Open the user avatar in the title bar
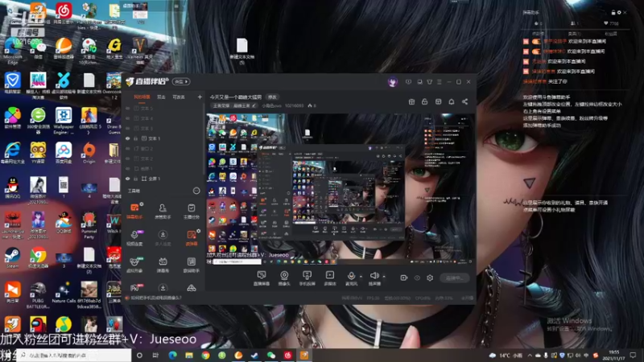The image size is (644, 362). pyautogui.click(x=392, y=82)
